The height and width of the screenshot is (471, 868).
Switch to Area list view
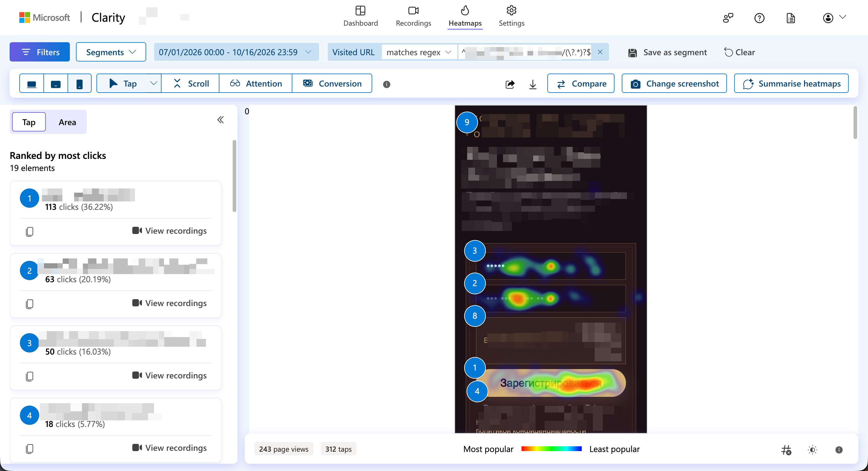pos(68,122)
